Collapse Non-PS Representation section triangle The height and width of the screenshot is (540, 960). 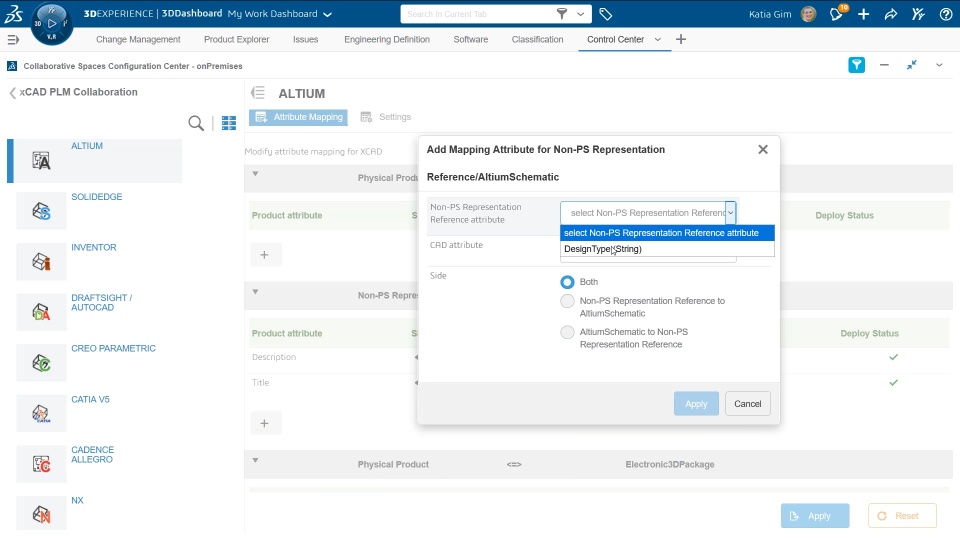(255, 291)
